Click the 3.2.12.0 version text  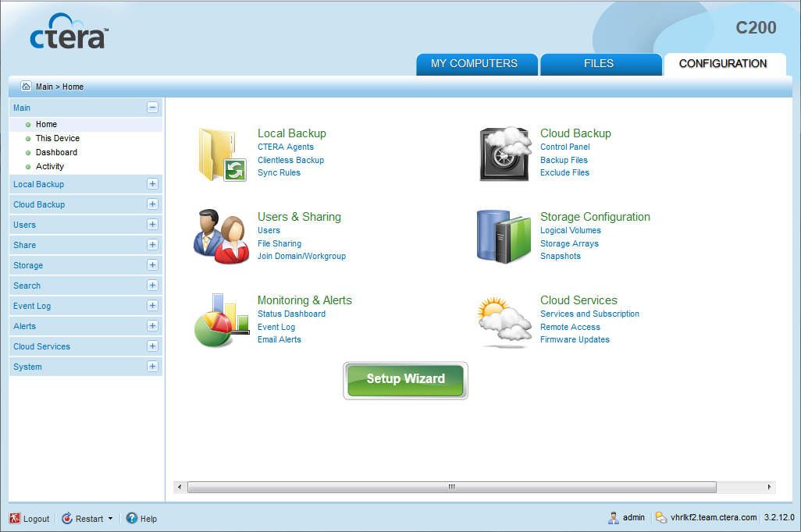coord(779,518)
